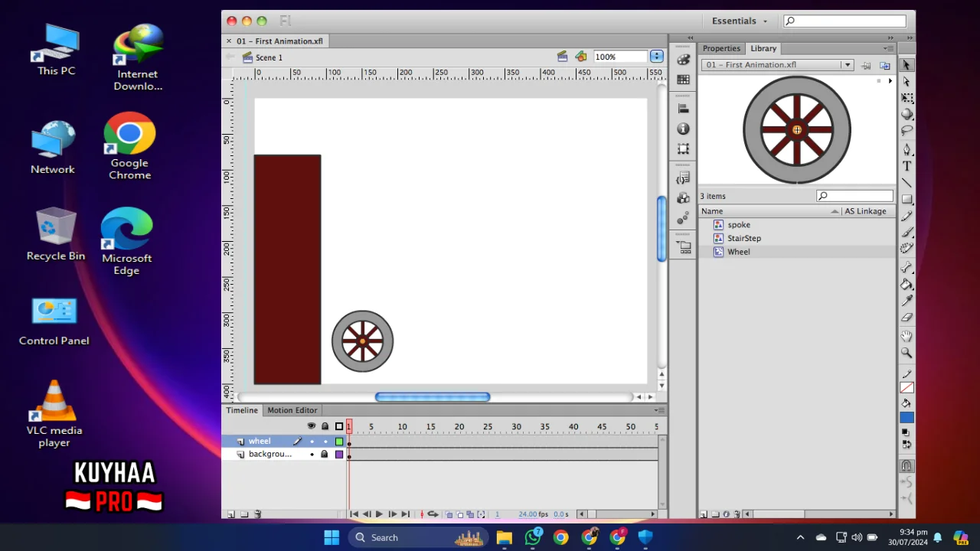Add a new timeline layer

click(230, 514)
